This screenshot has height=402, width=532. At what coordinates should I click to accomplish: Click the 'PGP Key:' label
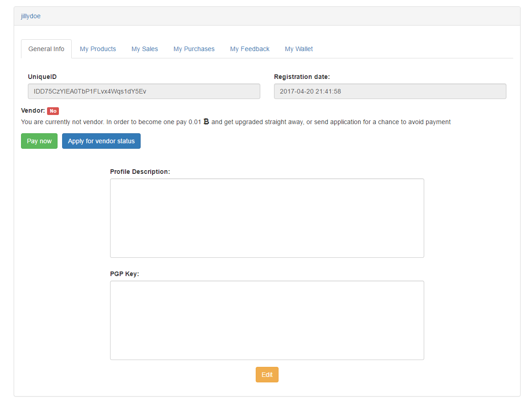124,274
